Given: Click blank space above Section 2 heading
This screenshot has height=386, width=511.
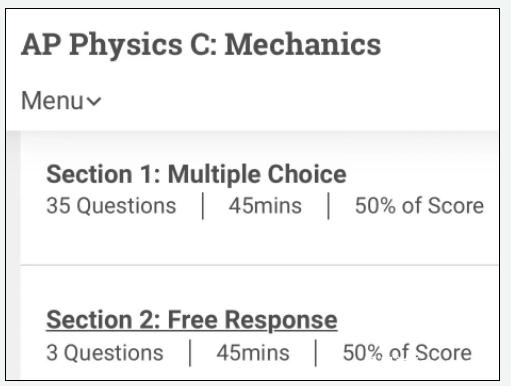Looking at the screenshot, I should click(259, 287).
